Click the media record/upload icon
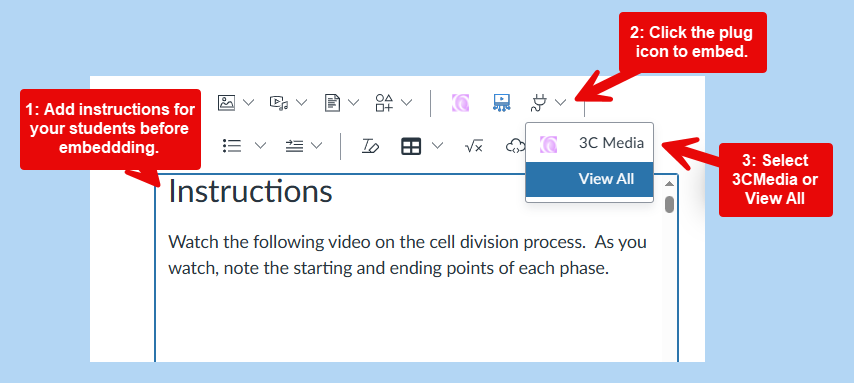This screenshot has height=383, width=854. [279, 102]
